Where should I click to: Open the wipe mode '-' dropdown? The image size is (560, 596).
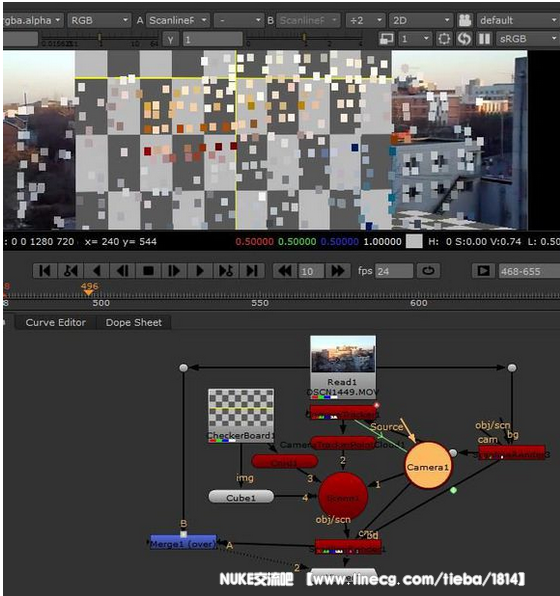(239, 20)
